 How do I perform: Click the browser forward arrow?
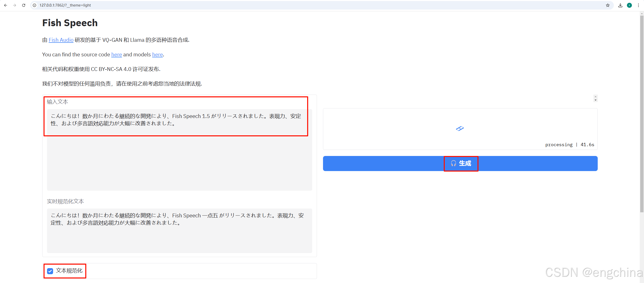(x=15, y=5)
